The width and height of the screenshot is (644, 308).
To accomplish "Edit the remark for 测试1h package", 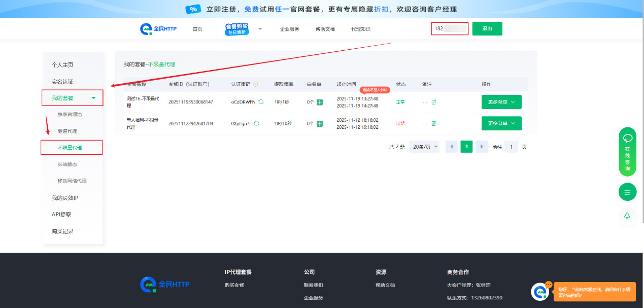I will 434,102.
